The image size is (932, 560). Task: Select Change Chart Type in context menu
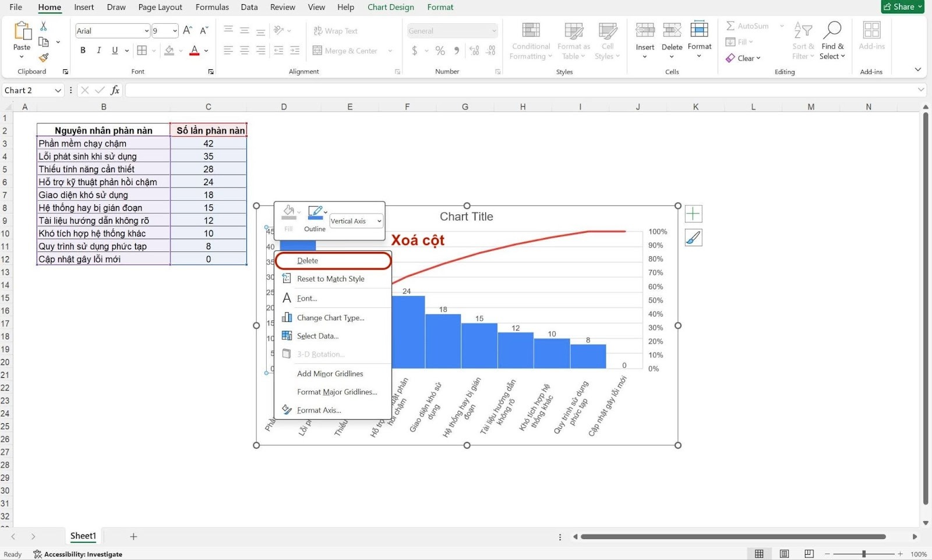[330, 318]
